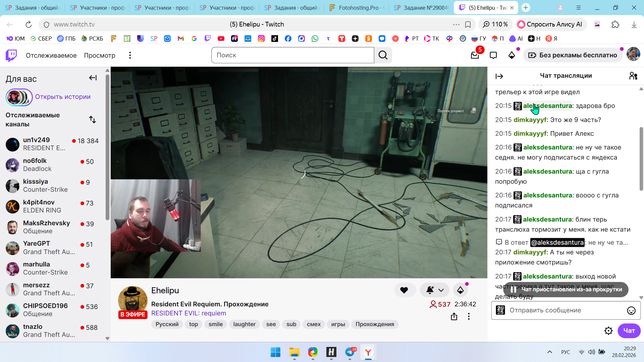Click the chat vertical scrollbar
The image size is (644, 362).
tap(641, 159)
